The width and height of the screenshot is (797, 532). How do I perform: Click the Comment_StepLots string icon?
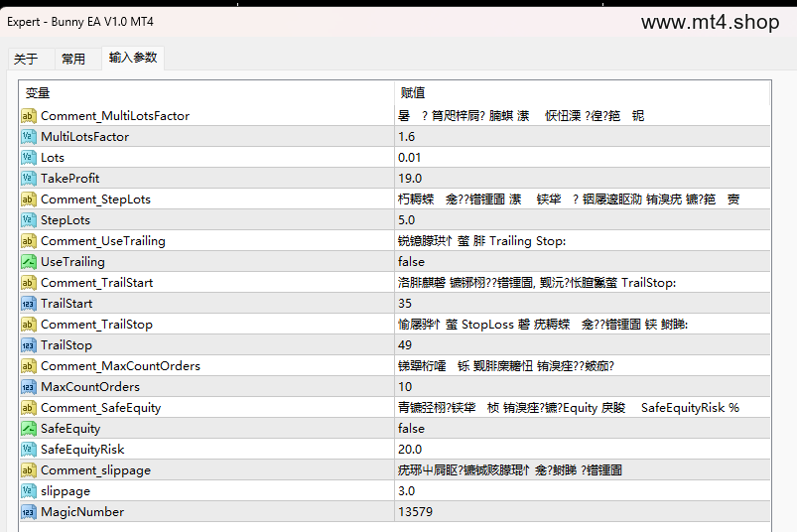29,199
